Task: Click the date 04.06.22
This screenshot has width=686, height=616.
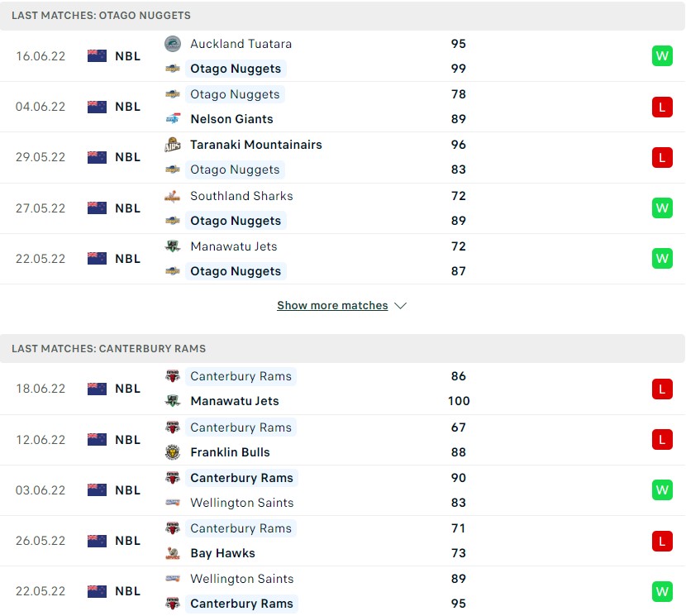Action: pos(40,107)
